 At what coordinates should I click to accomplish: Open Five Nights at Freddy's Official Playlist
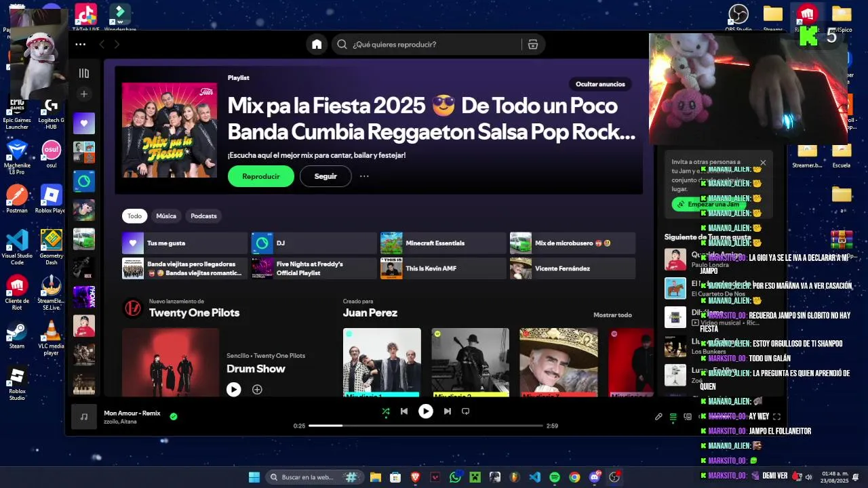tap(314, 268)
